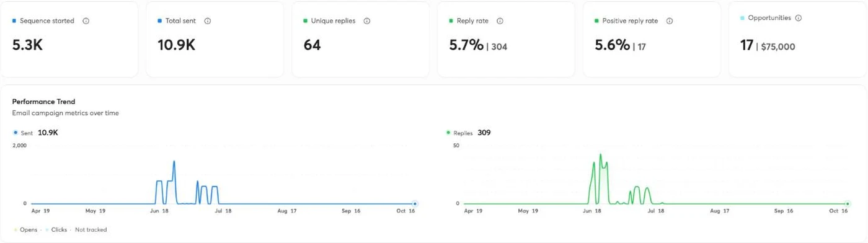This screenshot has width=868, height=243.
Task: Click the Not tracked legend label
Action: (91, 230)
